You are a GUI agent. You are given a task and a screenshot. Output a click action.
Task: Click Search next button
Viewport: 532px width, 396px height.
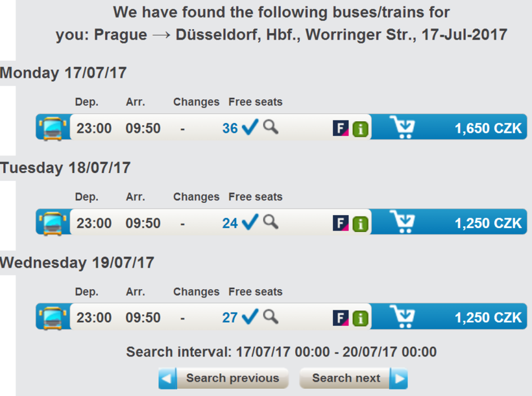pyautogui.click(x=354, y=378)
